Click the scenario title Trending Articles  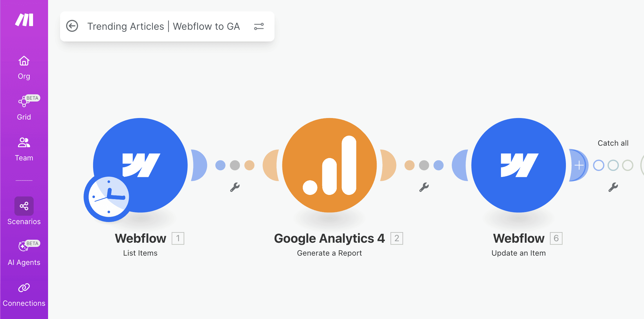pos(126,26)
